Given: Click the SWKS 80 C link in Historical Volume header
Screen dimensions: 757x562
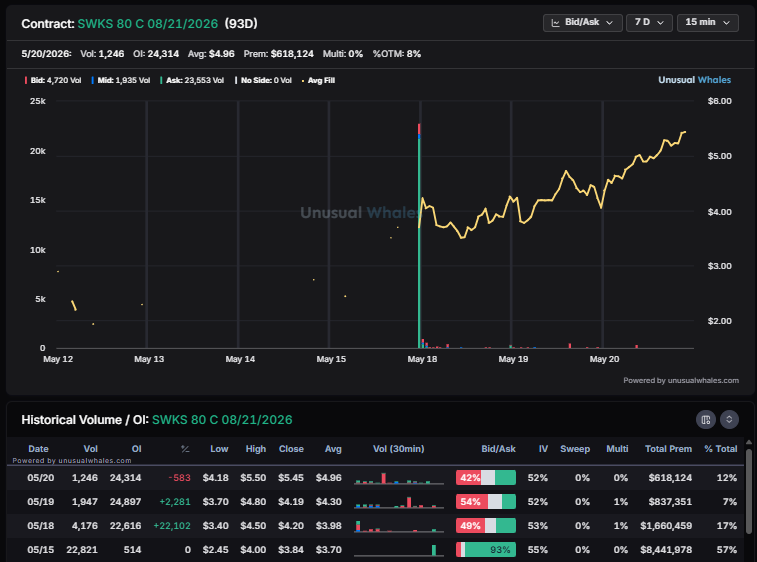Looking at the screenshot, I should 222,420.
